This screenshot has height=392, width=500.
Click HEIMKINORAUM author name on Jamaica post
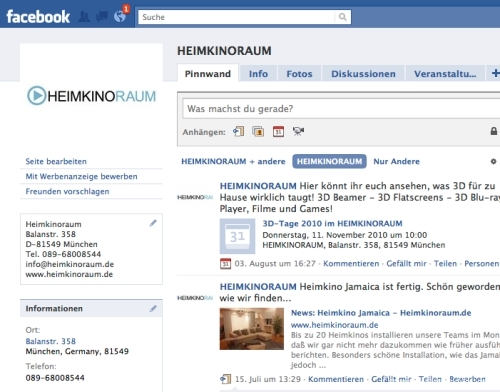258,286
